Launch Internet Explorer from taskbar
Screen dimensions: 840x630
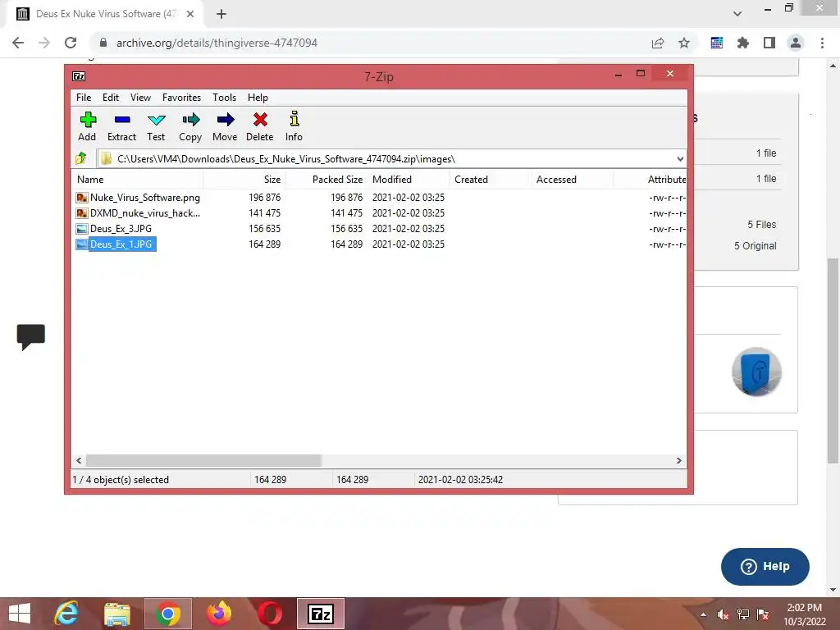click(x=66, y=614)
